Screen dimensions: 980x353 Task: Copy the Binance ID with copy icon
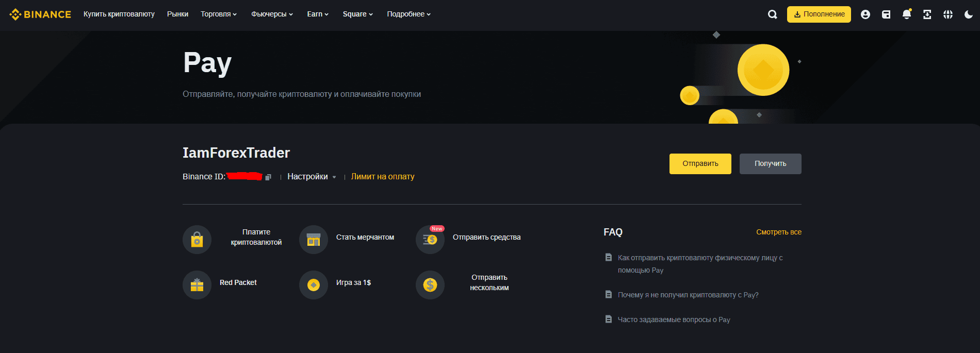[268, 177]
